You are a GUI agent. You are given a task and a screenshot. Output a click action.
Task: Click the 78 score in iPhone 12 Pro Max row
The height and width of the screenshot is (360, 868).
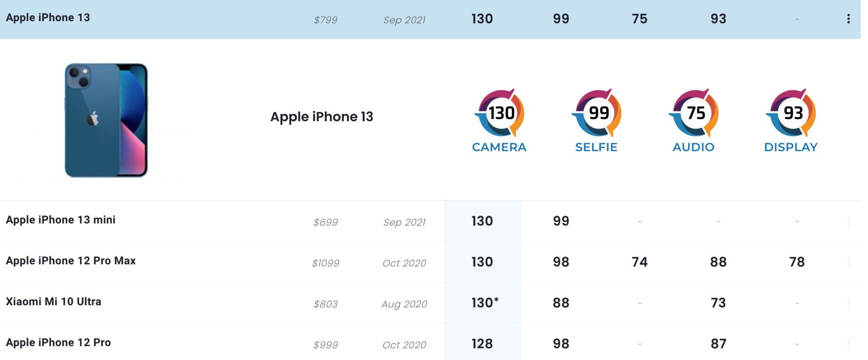point(797,262)
